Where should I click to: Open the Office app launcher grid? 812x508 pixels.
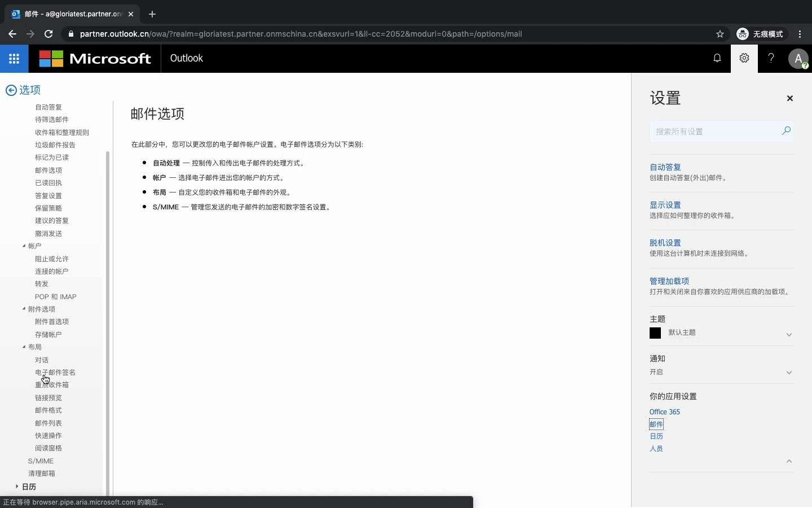click(x=14, y=58)
